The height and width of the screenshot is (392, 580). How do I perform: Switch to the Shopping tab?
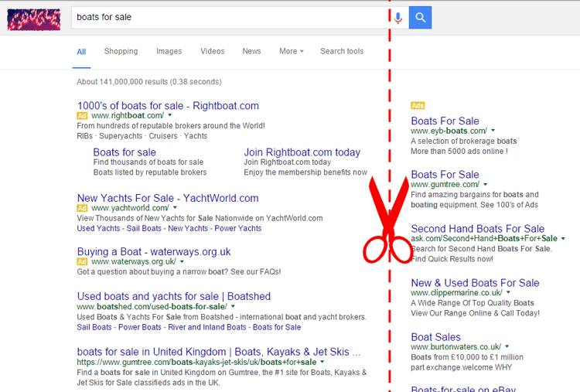coord(121,51)
